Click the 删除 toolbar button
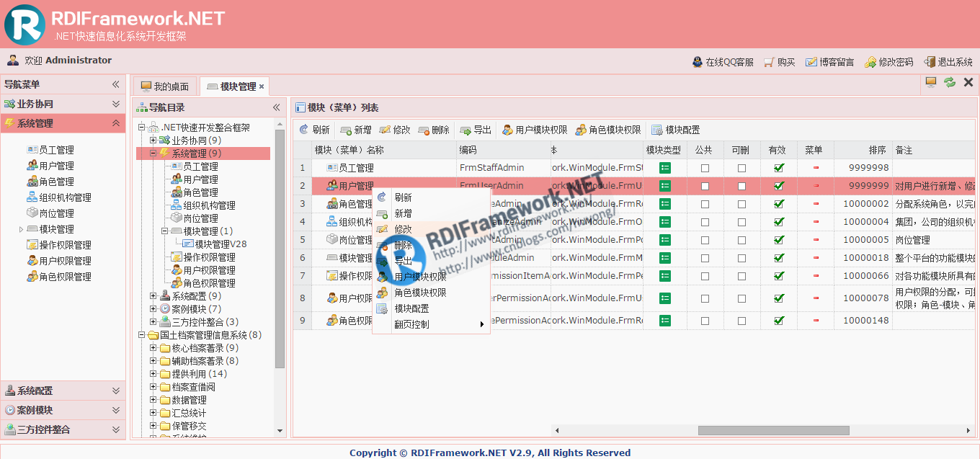The width and height of the screenshot is (980, 459). coord(434,130)
